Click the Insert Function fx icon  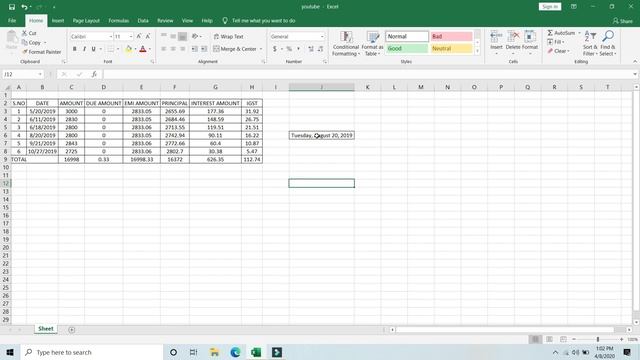[x=94, y=74]
